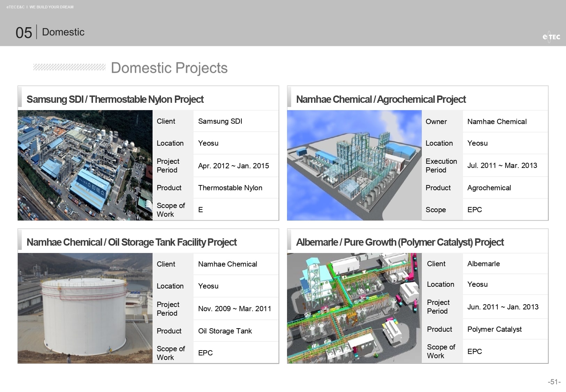Open the Namhae Agrochemical 3D plant rendering
Viewport: 566px width, 392px height.
click(x=354, y=165)
